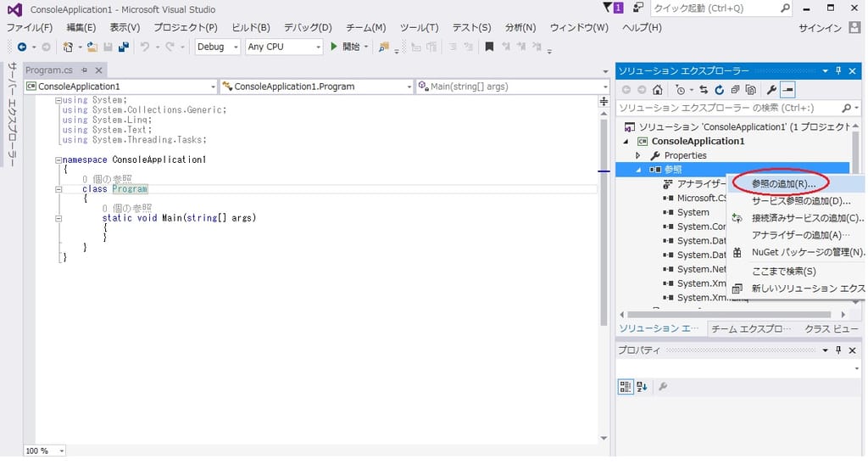Click Collapse All icon in Solution Explorer
868x465 pixels.
[x=734, y=89]
